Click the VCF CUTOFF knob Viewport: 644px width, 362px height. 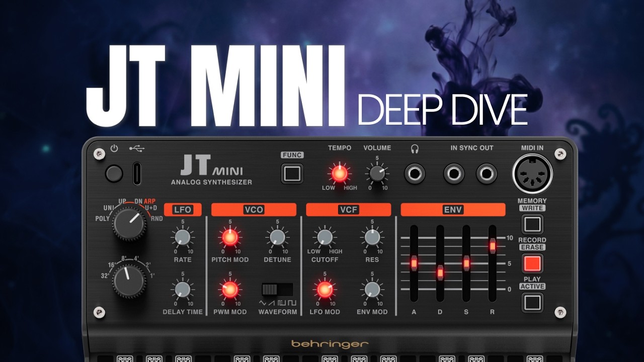[x=325, y=237]
